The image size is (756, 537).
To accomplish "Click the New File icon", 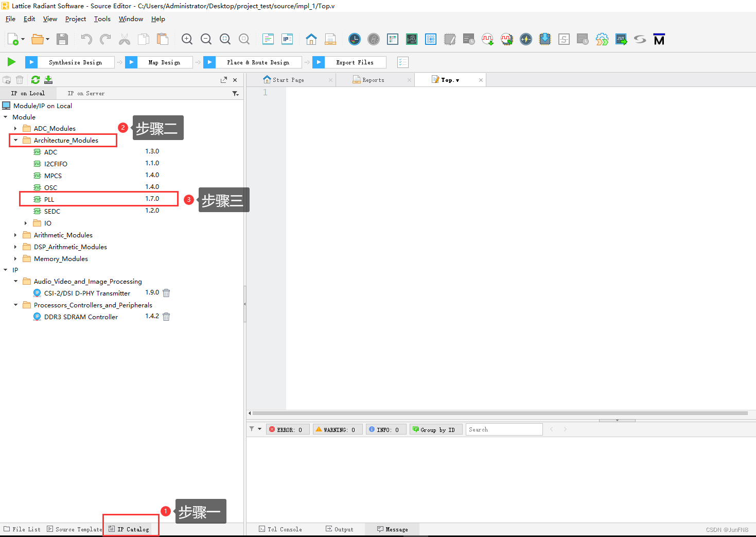I will click(x=13, y=39).
